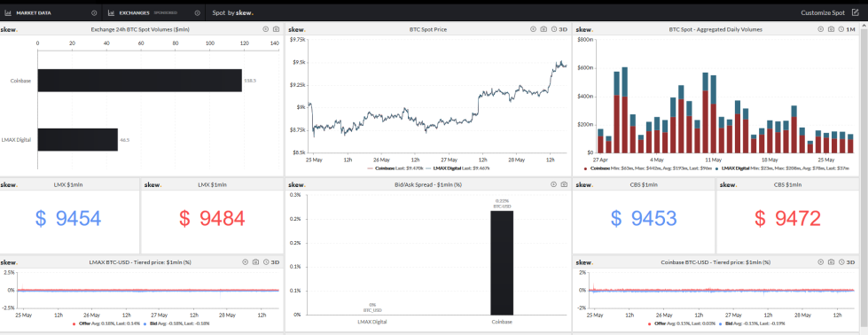Click the 118.5 label on Coinbase bar
This screenshot has height=335, width=868.
pyautogui.click(x=250, y=81)
